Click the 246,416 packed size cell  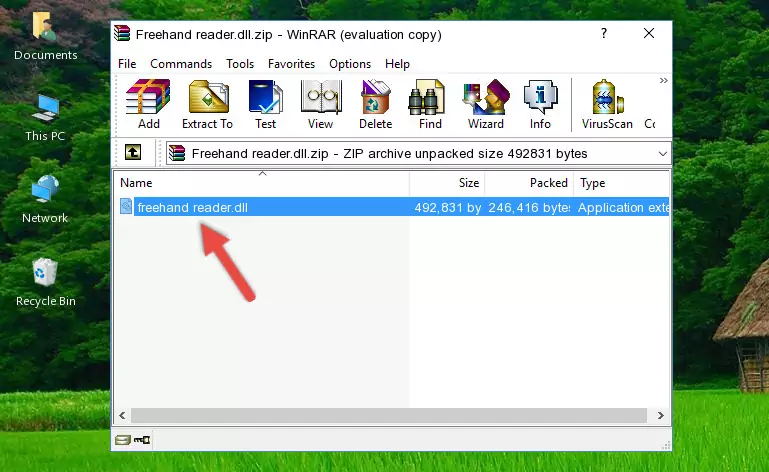[x=529, y=208]
